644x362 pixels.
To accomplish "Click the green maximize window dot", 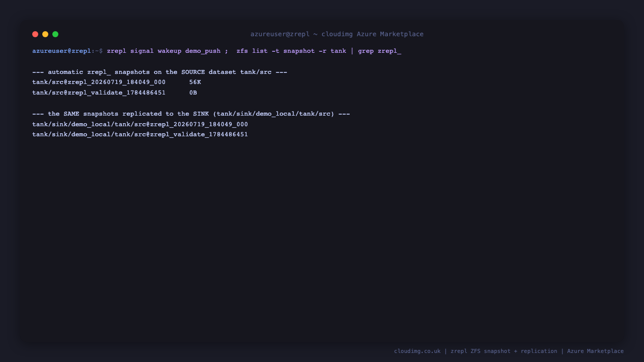I will tap(55, 34).
